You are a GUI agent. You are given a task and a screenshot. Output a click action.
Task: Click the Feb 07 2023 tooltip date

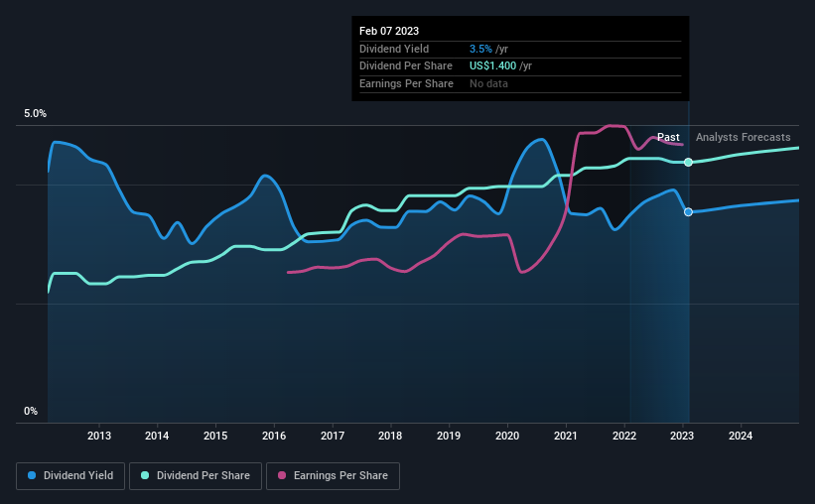(389, 31)
